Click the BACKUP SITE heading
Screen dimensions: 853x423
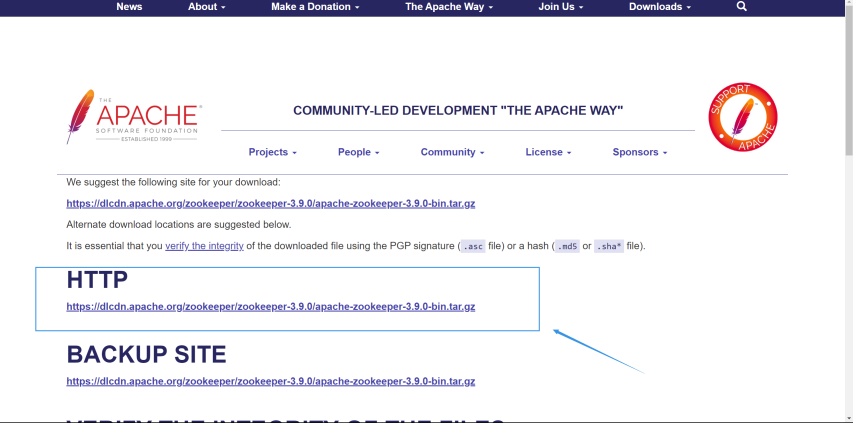coord(146,355)
